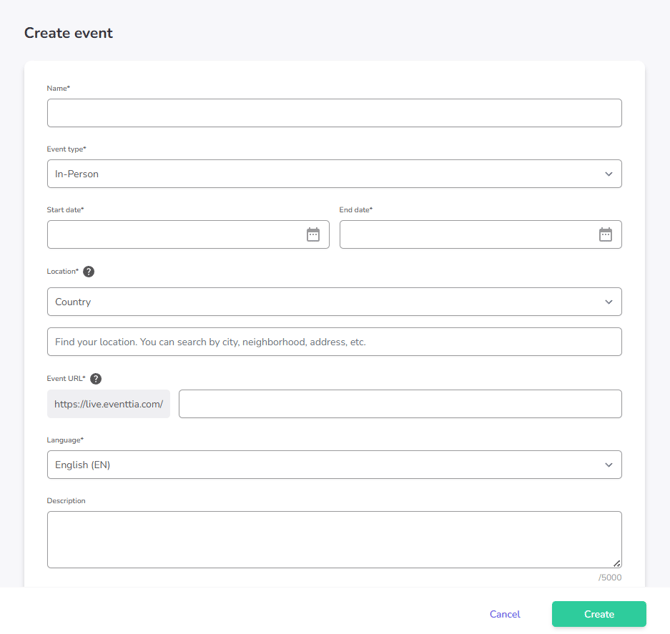Open the End date calendar picker icon
Viewport: 670px width, 634px height.
pos(605,234)
